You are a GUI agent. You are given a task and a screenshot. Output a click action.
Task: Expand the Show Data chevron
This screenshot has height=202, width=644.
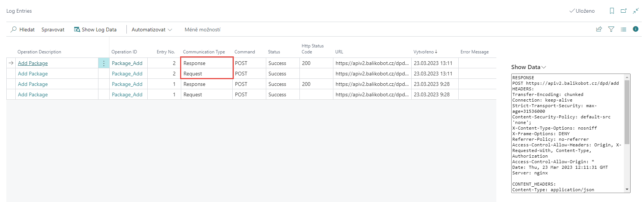(544, 67)
